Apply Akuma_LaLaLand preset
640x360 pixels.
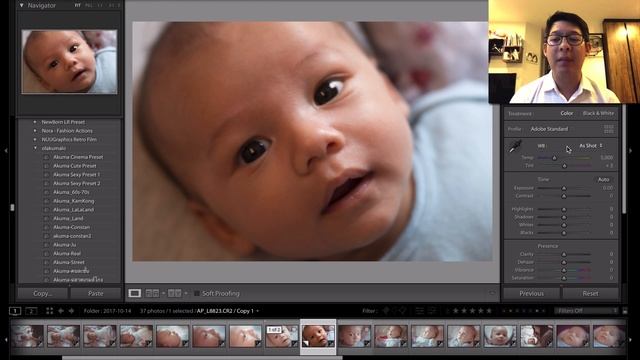[x=73, y=209]
